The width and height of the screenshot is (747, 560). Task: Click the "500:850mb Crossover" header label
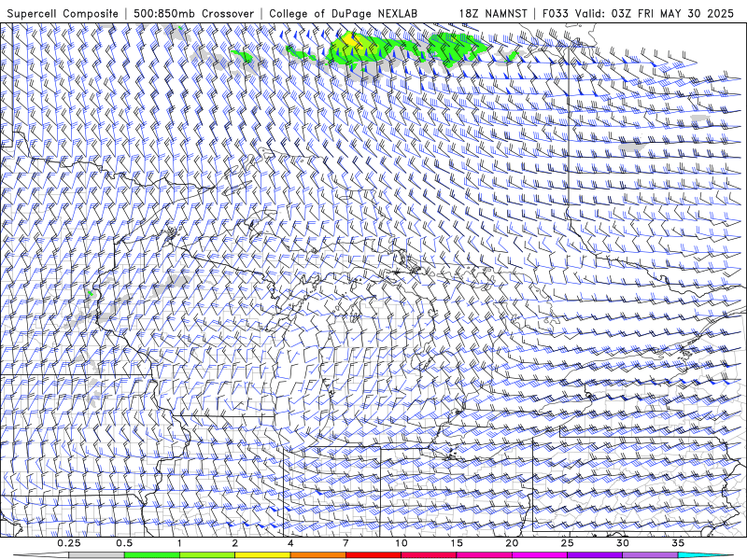[x=193, y=14]
